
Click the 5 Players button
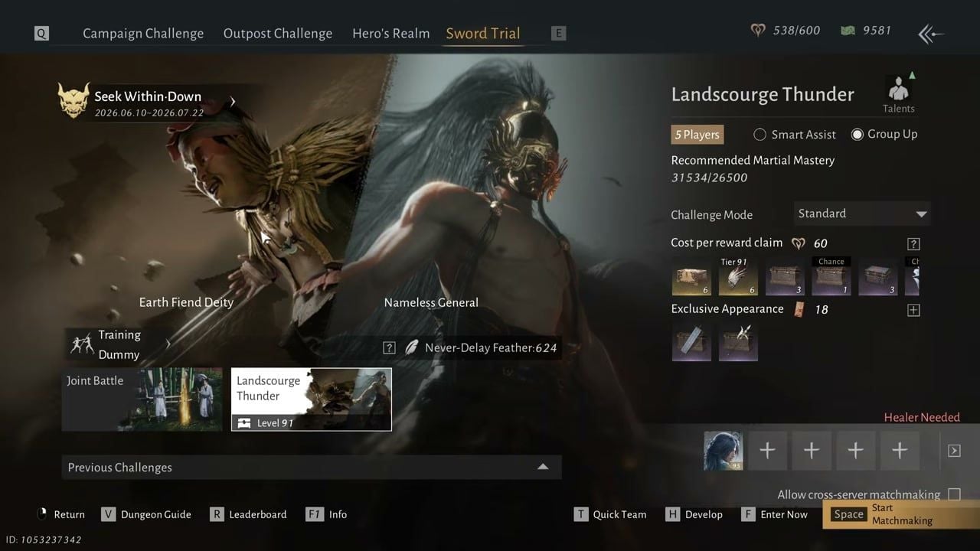tap(697, 135)
